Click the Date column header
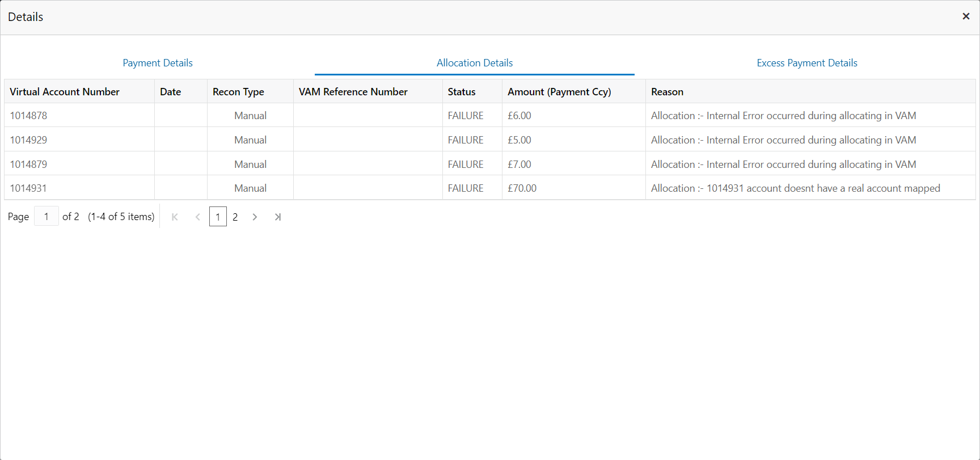The image size is (980, 460). (x=181, y=91)
